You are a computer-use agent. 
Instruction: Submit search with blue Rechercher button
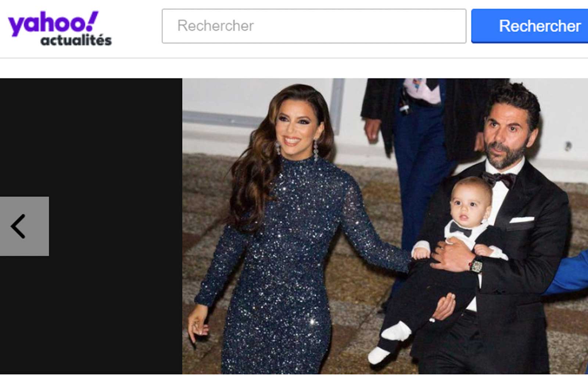(530, 26)
